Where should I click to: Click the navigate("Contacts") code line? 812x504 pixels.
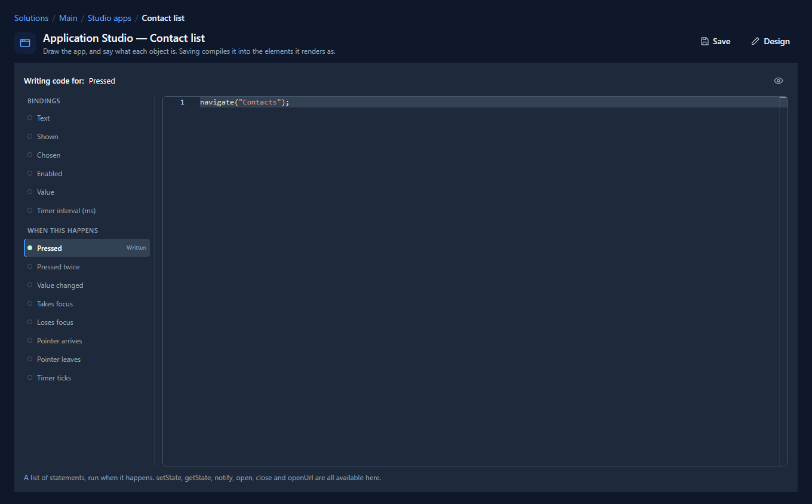coord(245,102)
